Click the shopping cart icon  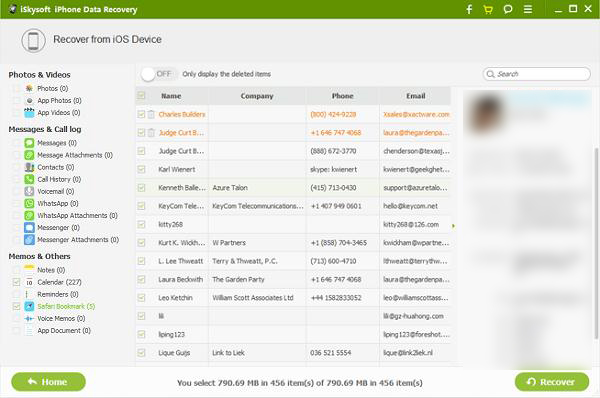(x=488, y=9)
